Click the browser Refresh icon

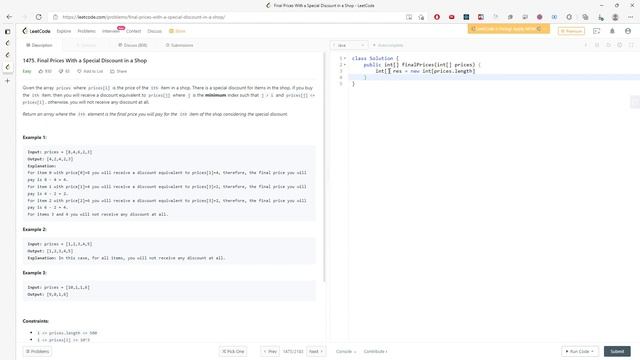[x=38, y=17]
